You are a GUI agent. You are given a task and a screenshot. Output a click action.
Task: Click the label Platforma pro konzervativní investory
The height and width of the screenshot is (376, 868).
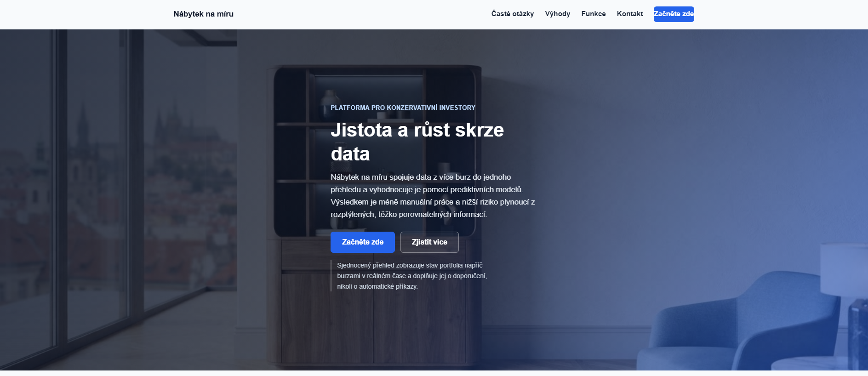click(x=403, y=108)
